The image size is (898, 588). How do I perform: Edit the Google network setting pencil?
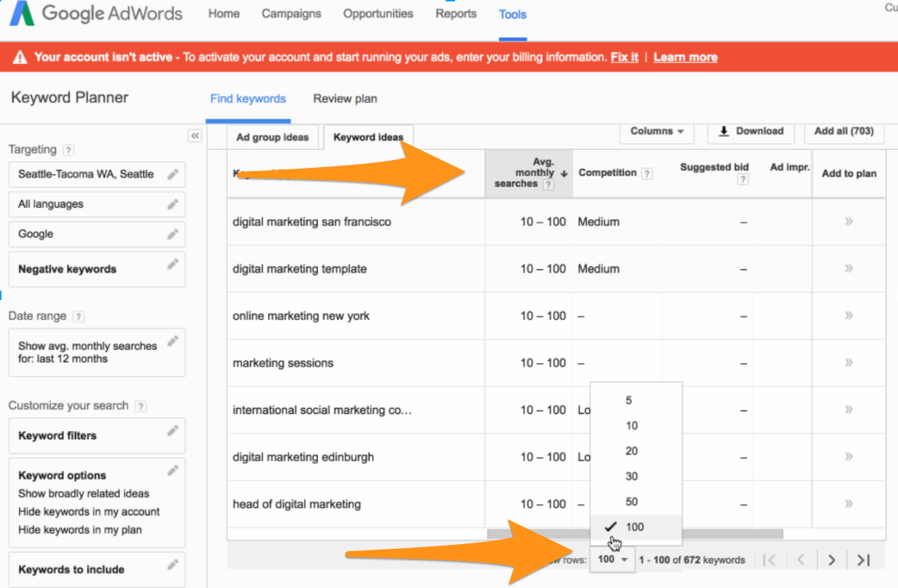tap(173, 234)
